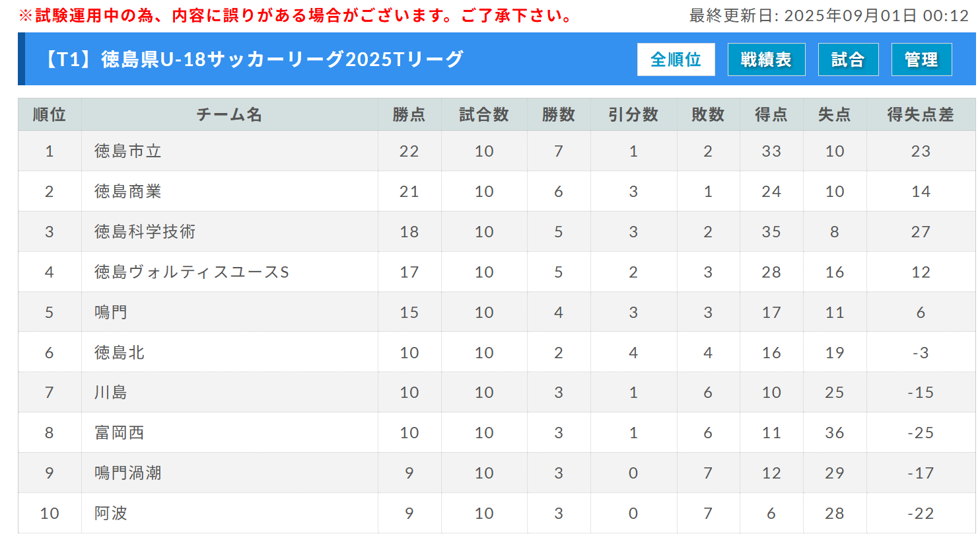This screenshot has width=980, height=540.
Task: Select team 鳴門渦潮
Action: 128,473
